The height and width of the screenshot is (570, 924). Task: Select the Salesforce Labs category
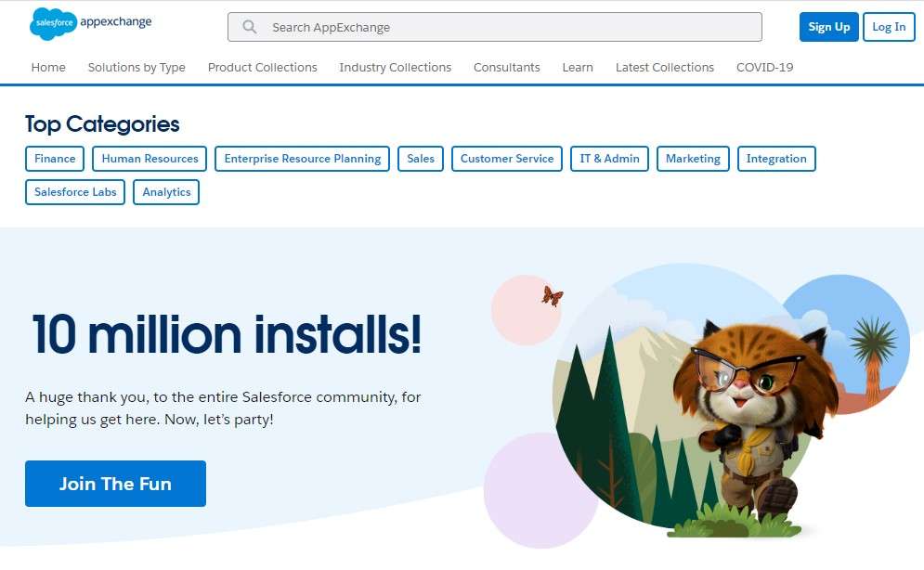[x=75, y=192]
